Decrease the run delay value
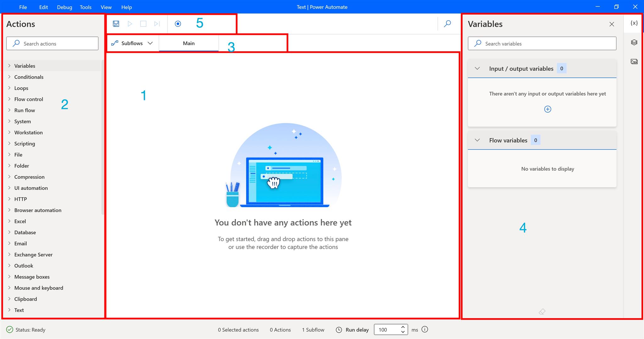The height and width of the screenshot is (339, 644). (x=403, y=332)
